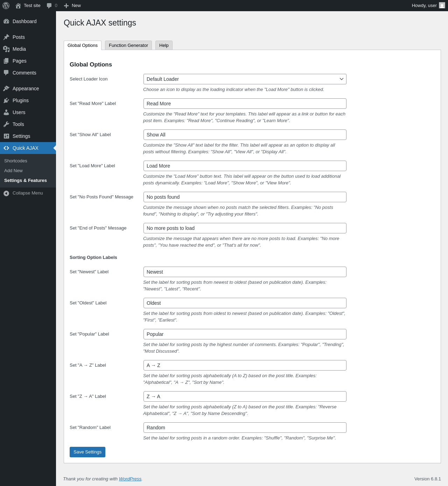Viewport: 448px width, 486px height.
Task: Click the Dashboard gauge icon
Action: click(x=6, y=21)
